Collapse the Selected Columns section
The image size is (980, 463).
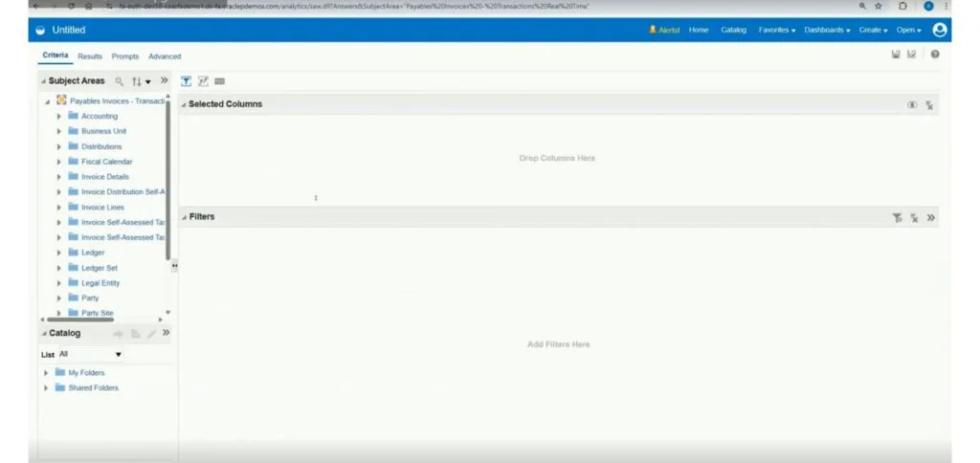coord(184,104)
